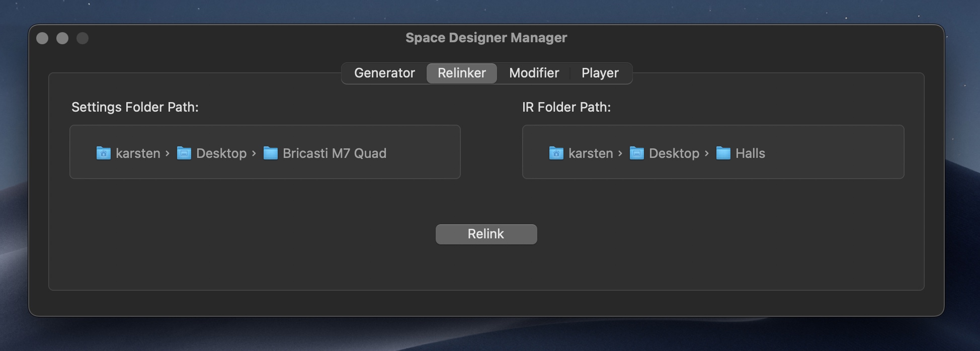Click the 'Settings Folder Path:' label
The width and height of the screenshot is (980, 351).
coord(135,107)
